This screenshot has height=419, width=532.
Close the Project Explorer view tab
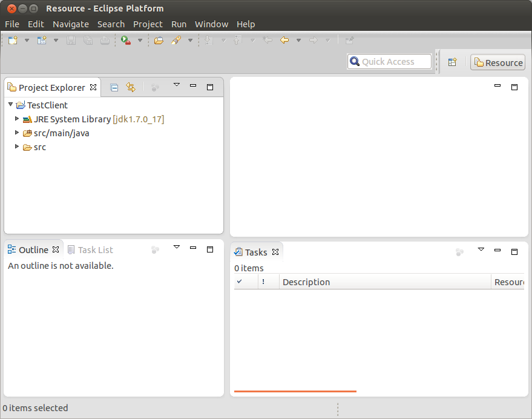coord(93,87)
